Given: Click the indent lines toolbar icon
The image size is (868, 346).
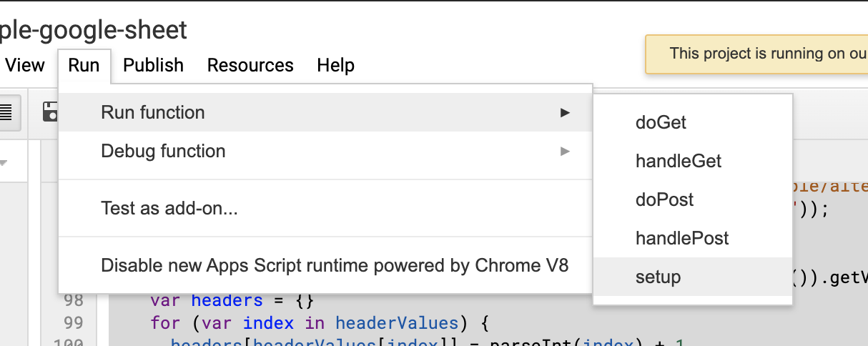Looking at the screenshot, I should coord(6,112).
